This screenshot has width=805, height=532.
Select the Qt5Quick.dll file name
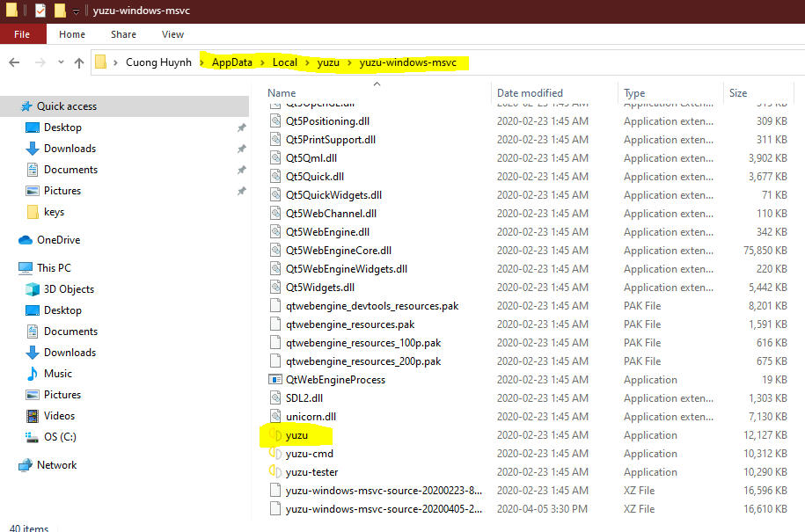pos(315,177)
